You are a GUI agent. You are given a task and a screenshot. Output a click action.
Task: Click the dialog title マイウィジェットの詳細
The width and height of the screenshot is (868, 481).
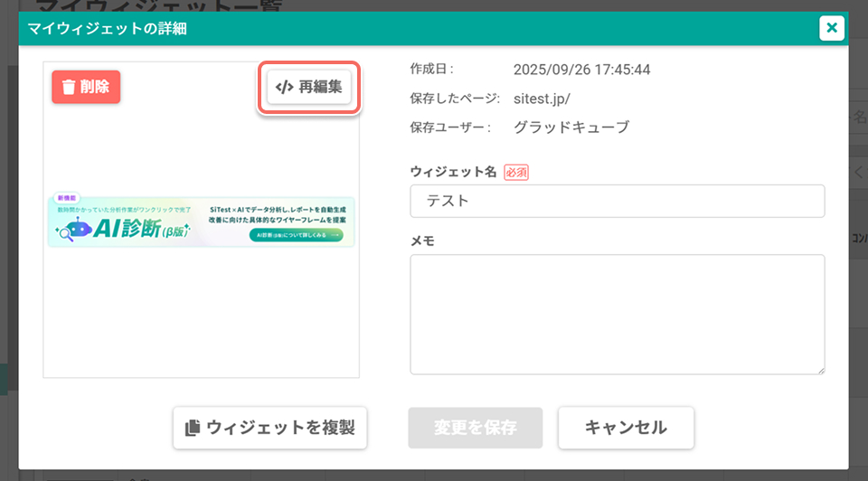point(108,29)
